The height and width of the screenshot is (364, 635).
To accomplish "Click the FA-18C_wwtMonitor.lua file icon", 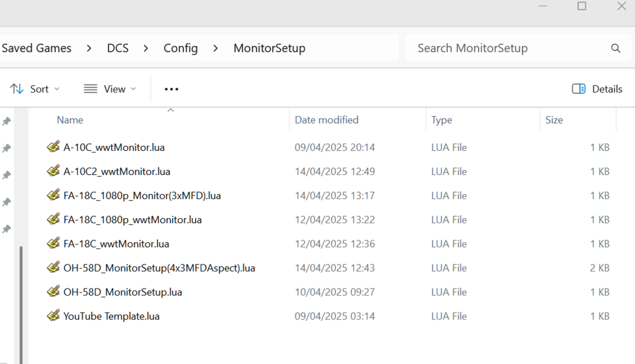I will (x=53, y=244).
